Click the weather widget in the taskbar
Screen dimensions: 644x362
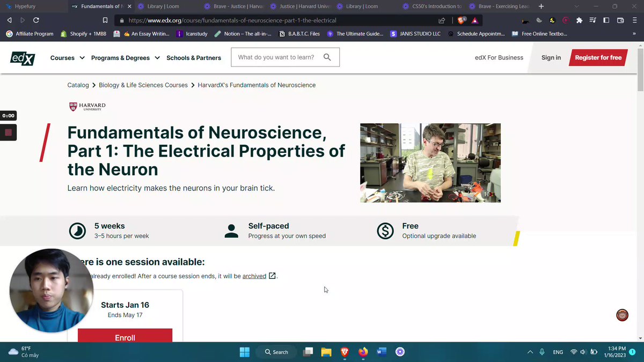pyautogui.click(x=24, y=352)
